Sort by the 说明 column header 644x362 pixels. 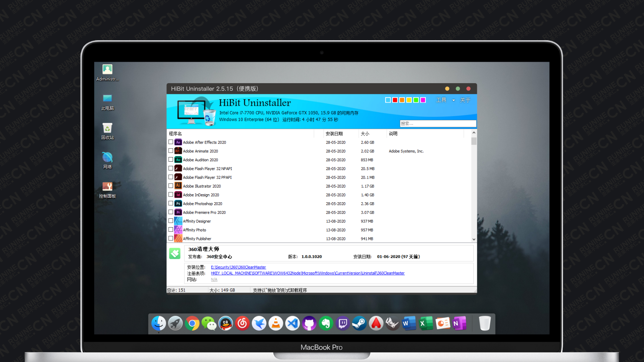coord(425,134)
